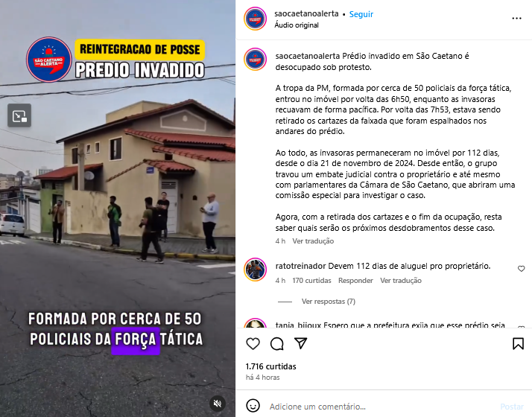The image size is (532, 417).
Task: Like the post with the heart icon
Action: tap(253, 344)
